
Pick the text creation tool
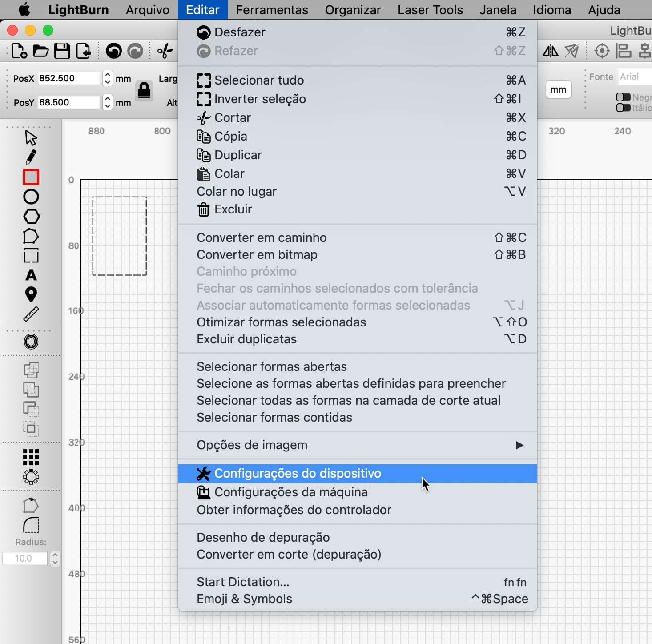click(31, 275)
